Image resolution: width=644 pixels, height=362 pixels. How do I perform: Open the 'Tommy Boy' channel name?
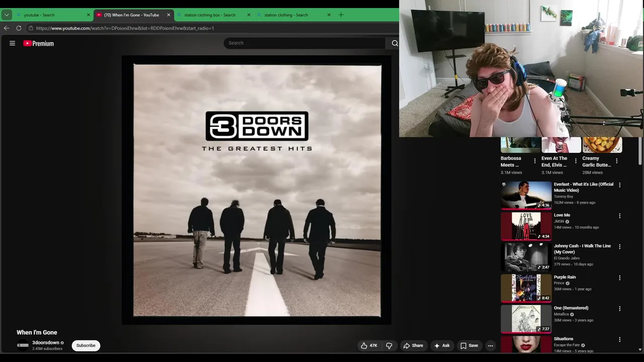coord(563,197)
